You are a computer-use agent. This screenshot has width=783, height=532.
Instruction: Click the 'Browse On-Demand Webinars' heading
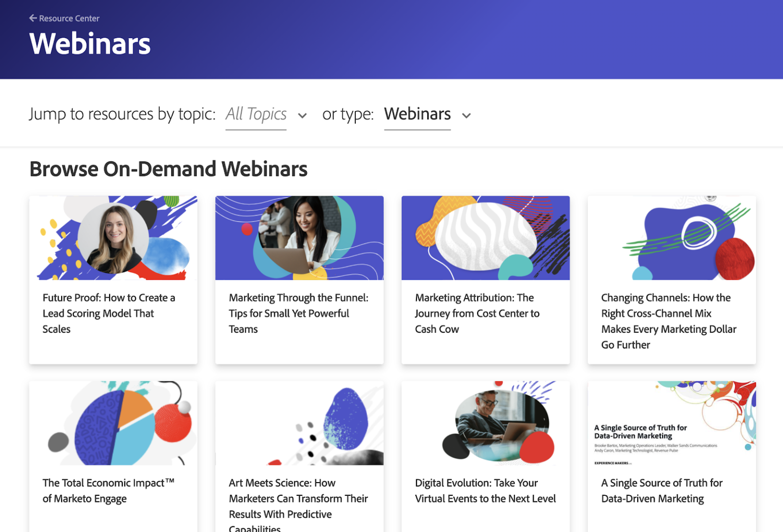(x=169, y=169)
